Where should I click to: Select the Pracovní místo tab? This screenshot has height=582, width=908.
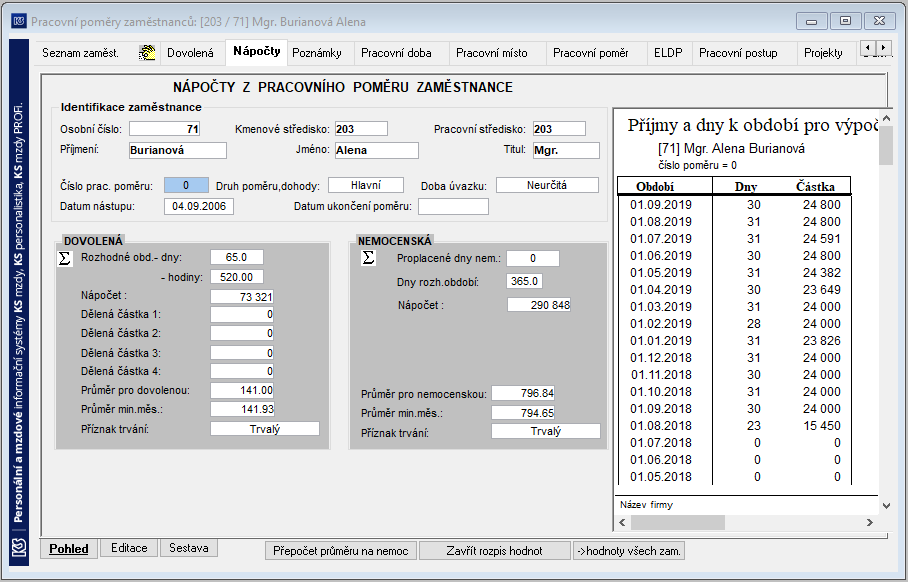492,53
